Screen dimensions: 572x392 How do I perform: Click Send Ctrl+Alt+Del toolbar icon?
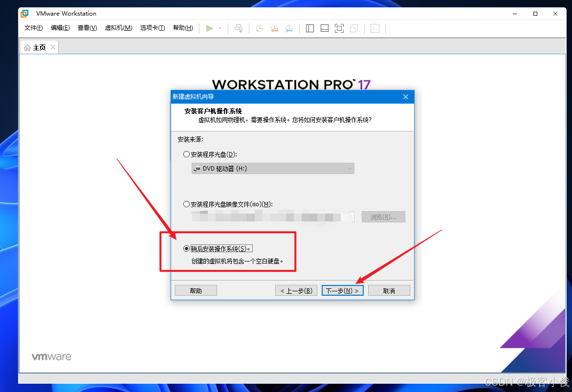click(239, 28)
